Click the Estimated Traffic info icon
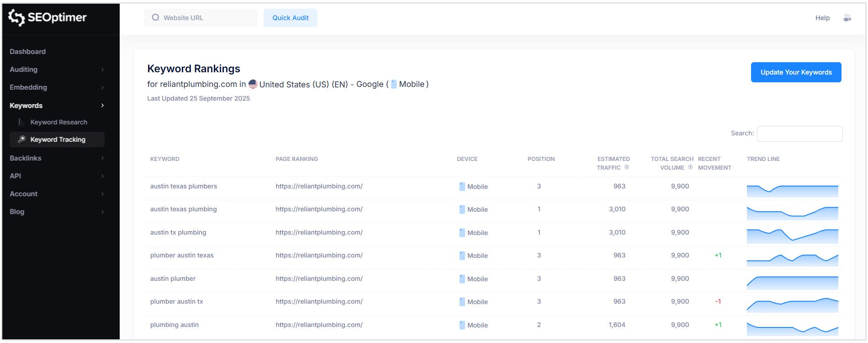This screenshot has width=868, height=343. [x=627, y=167]
